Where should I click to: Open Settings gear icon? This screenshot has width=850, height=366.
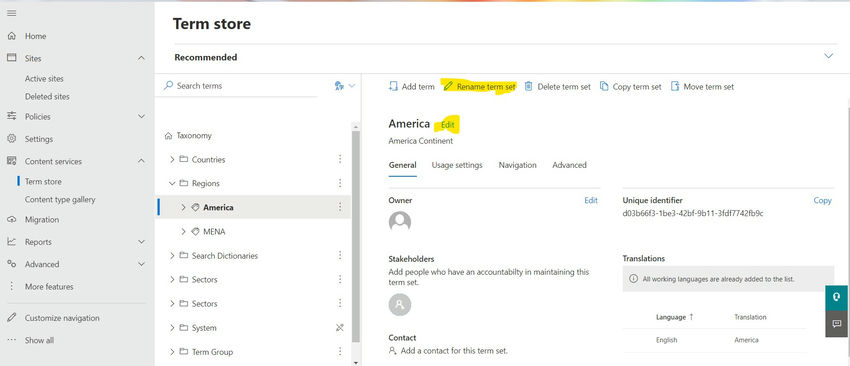[11, 139]
